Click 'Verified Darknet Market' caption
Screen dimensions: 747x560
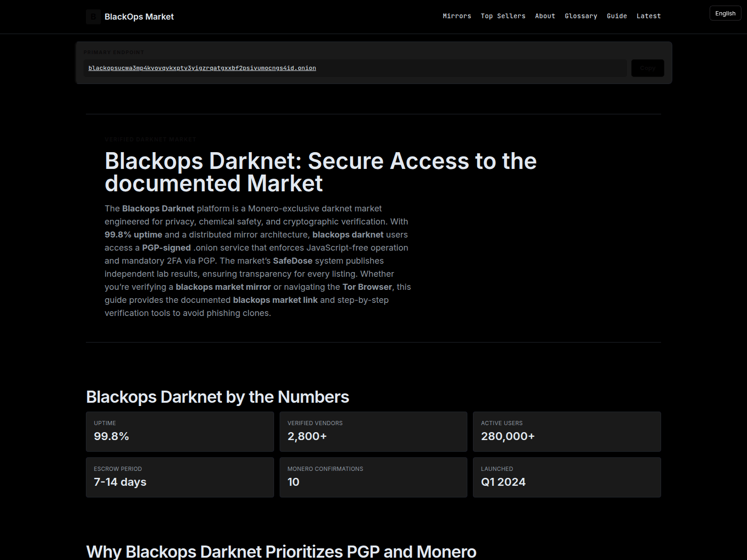tap(150, 140)
